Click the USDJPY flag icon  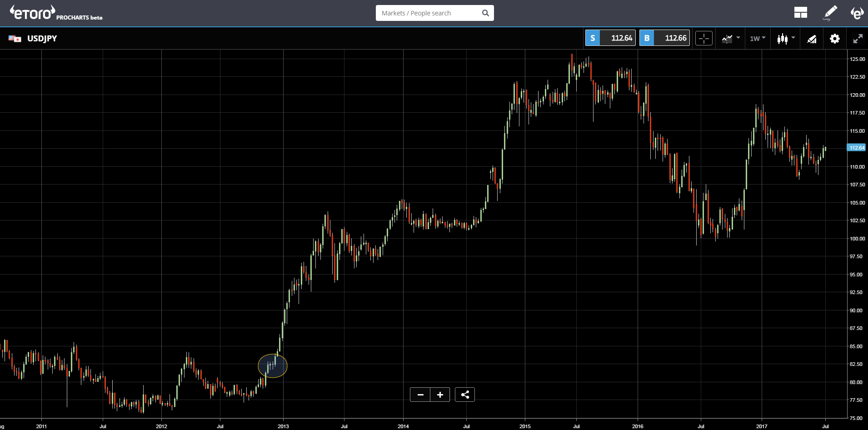[15, 39]
